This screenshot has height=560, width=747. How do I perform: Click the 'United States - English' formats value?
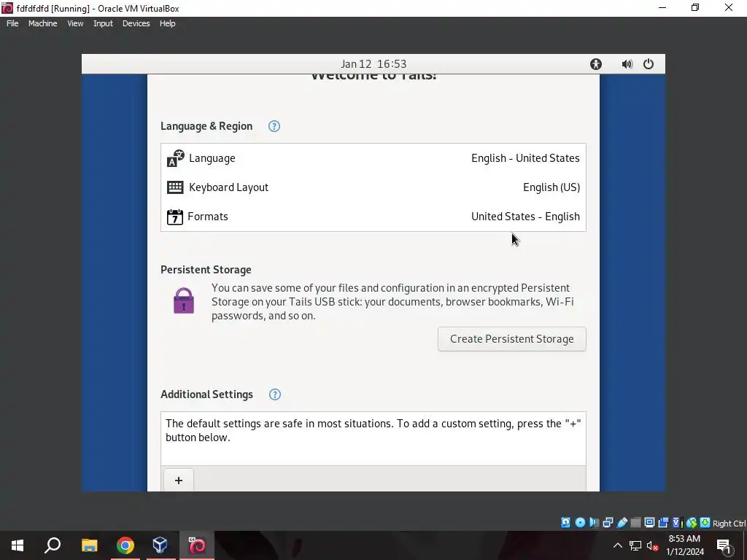click(525, 217)
